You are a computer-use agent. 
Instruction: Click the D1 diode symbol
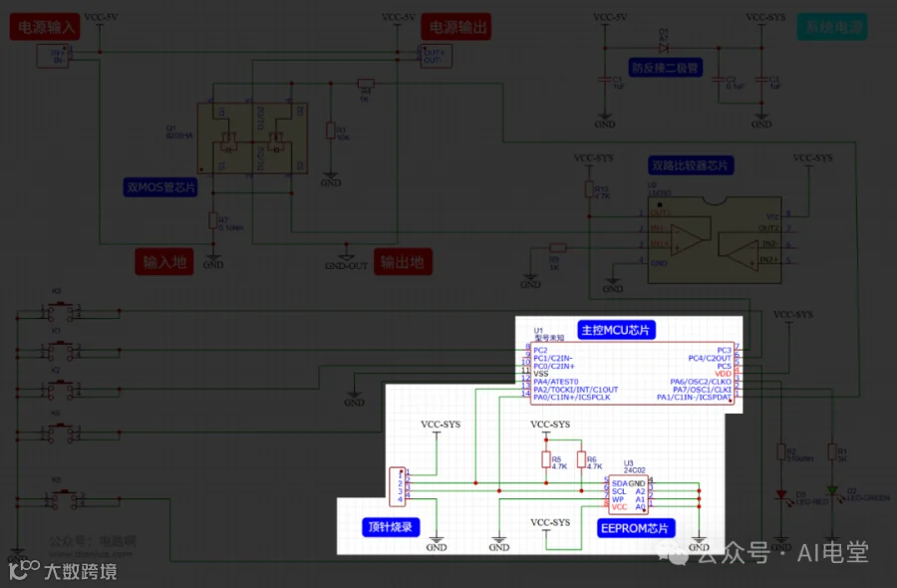(664, 48)
